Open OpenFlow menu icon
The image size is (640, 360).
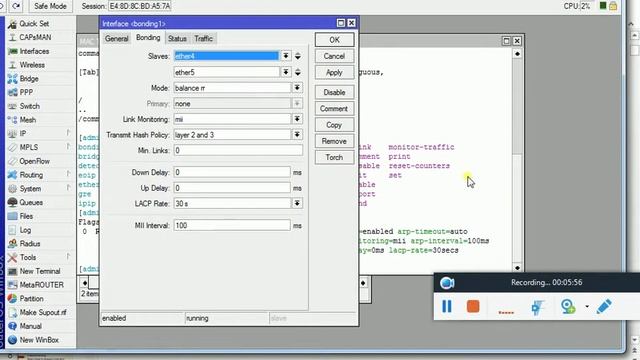tap(13, 161)
